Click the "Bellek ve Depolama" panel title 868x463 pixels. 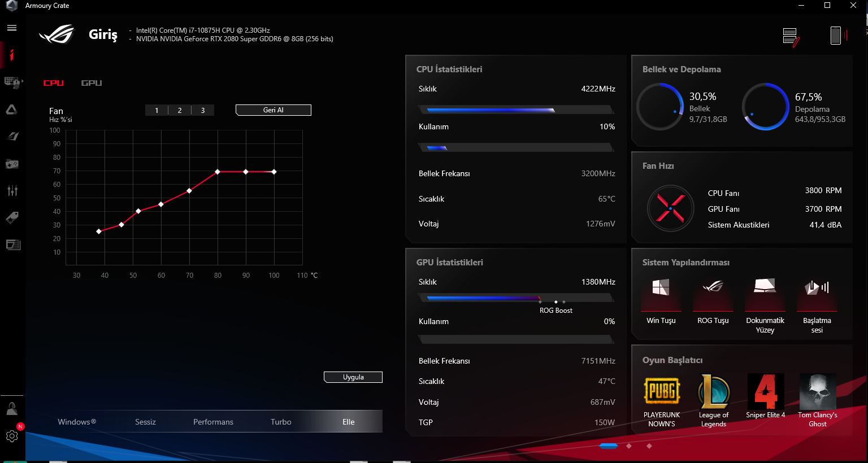pyautogui.click(x=682, y=69)
